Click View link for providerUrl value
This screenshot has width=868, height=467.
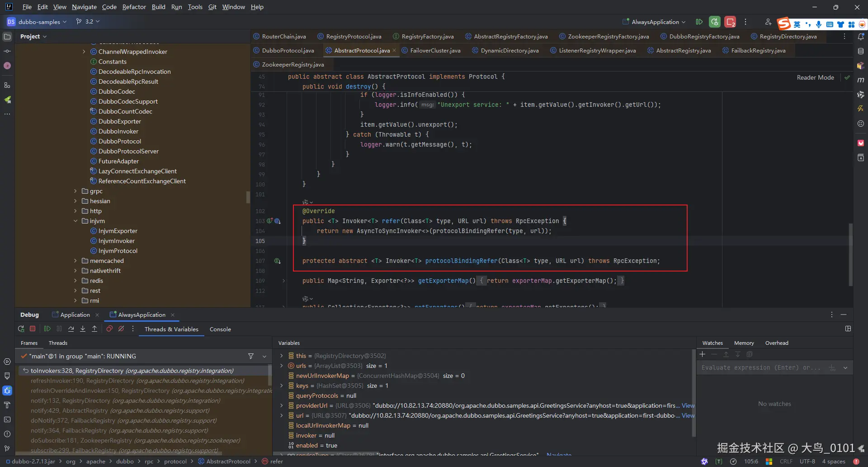[688, 406]
